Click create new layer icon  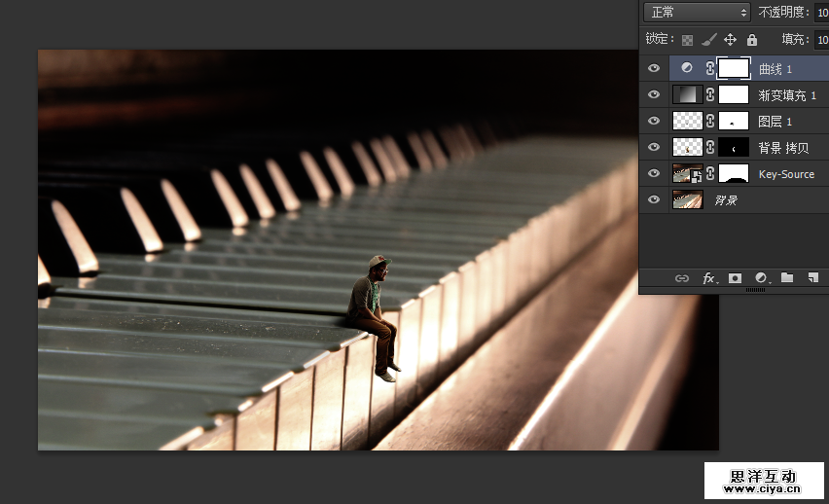812,278
